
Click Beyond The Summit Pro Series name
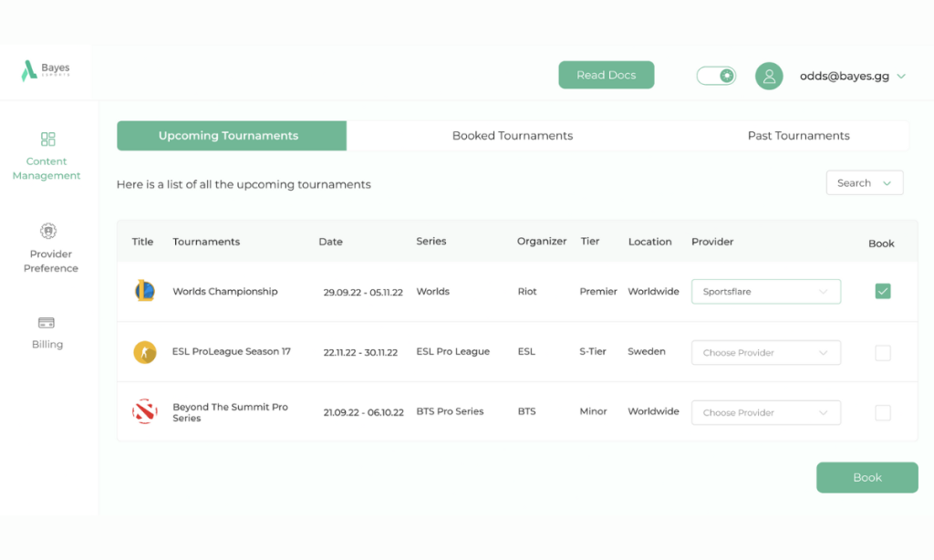(x=230, y=412)
